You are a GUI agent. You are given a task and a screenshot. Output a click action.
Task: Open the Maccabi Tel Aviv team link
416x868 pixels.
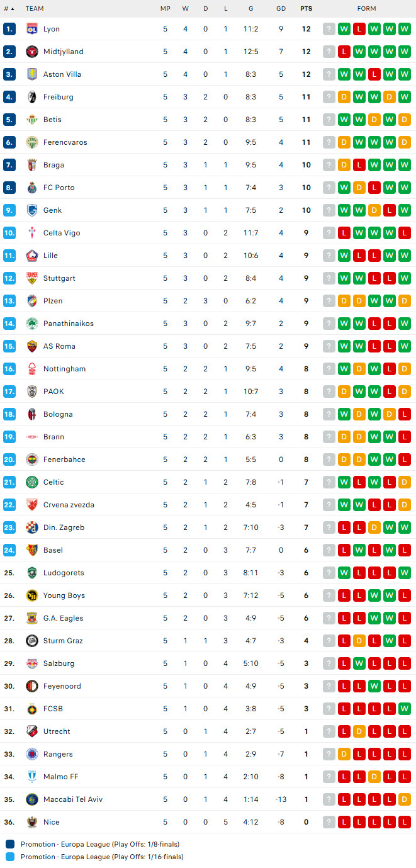[x=73, y=799]
